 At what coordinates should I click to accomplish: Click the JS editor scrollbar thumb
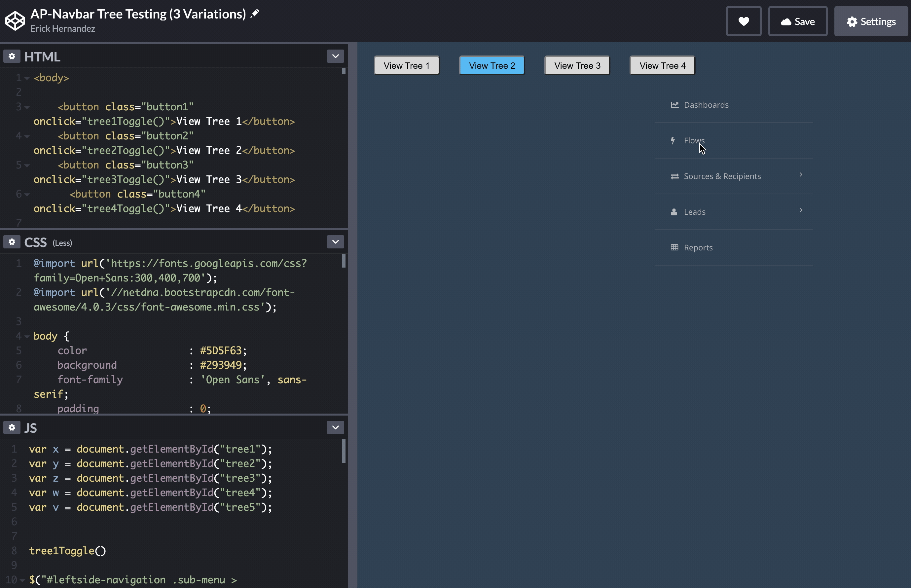click(x=344, y=451)
